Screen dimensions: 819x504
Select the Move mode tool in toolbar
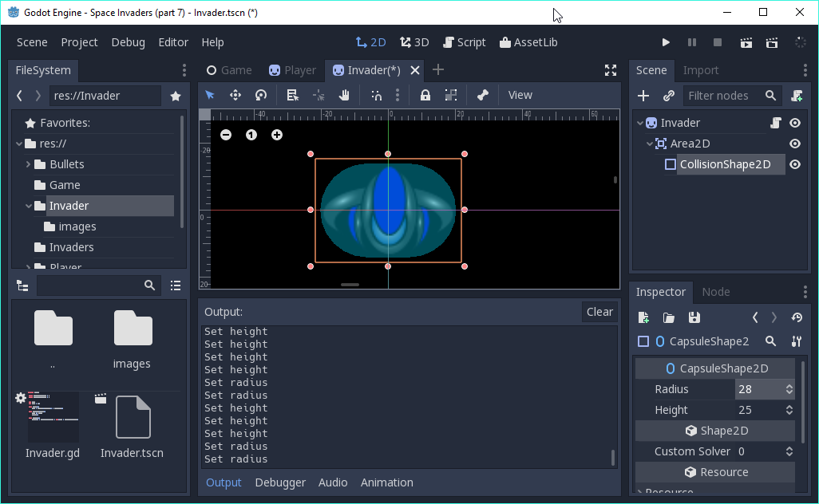click(x=235, y=95)
